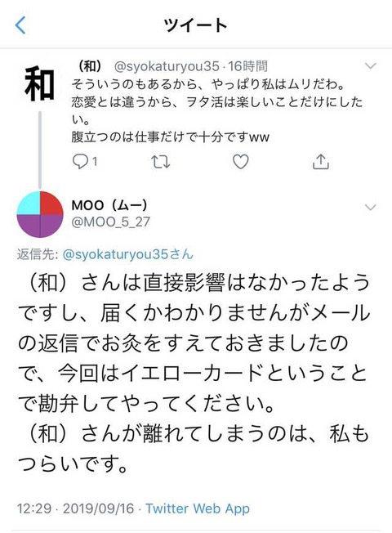
Task: Tap the 12:29 · 2019/09/16 timestamp
Action: click(x=75, y=508)
